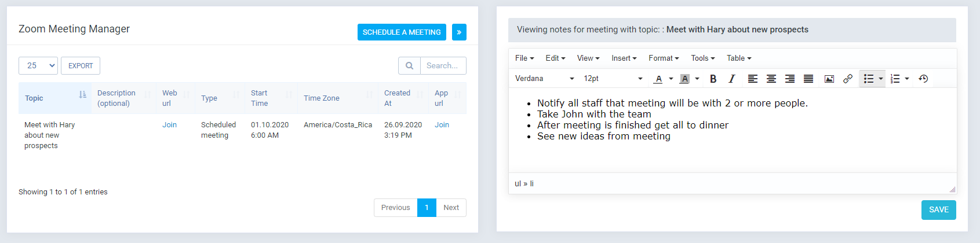The image size is (980, 243).
Task: Click the Next pagination button
Action: click(451, 208)
